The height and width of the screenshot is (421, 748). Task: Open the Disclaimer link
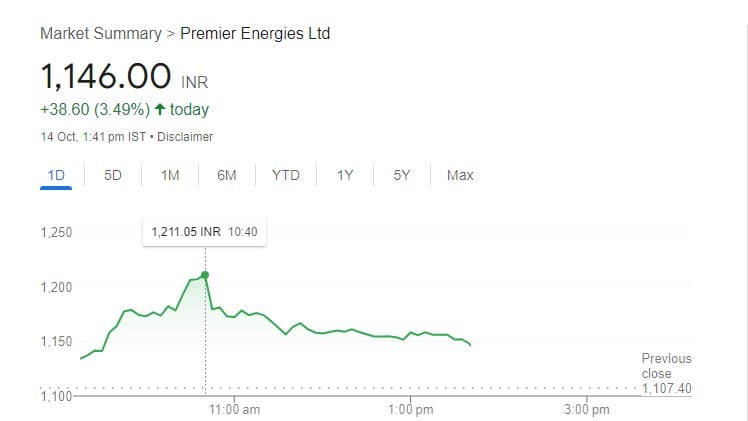(x=187, y=137)
